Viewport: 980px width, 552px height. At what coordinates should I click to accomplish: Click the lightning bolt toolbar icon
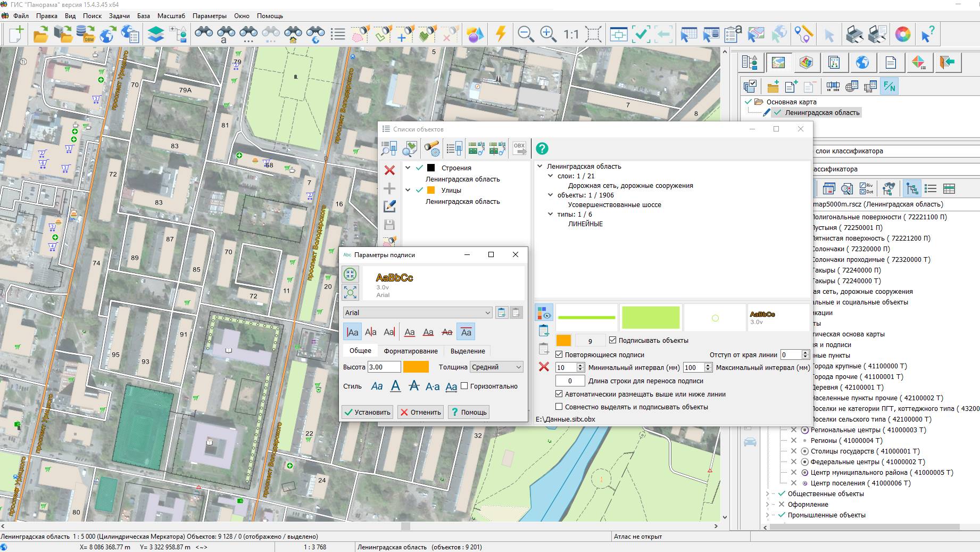(501, 34)
